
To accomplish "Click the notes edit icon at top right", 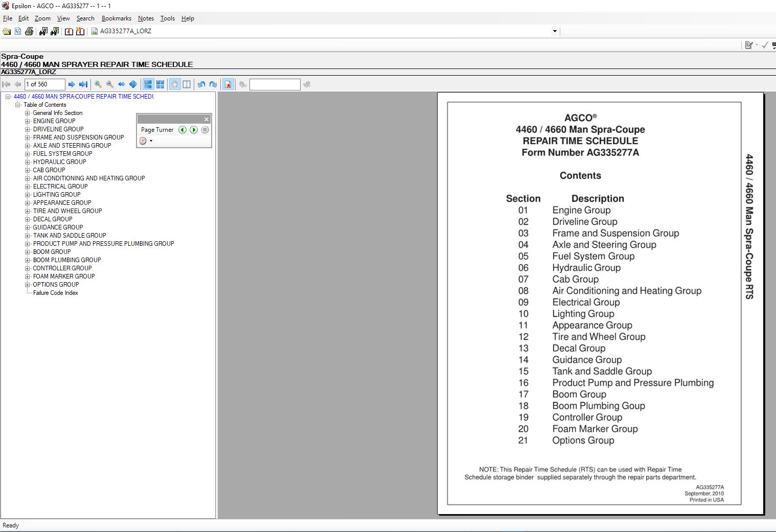I will coord(748,45).
